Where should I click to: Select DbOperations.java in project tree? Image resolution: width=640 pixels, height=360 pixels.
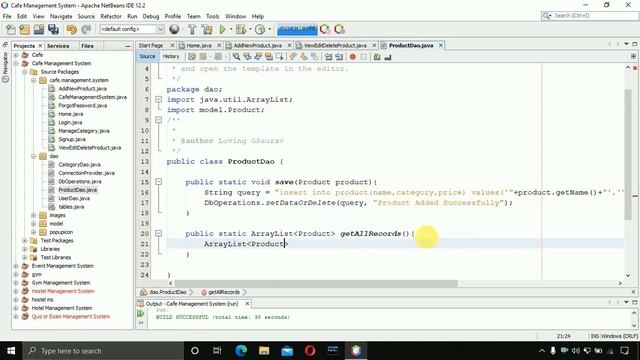point(80,181)
